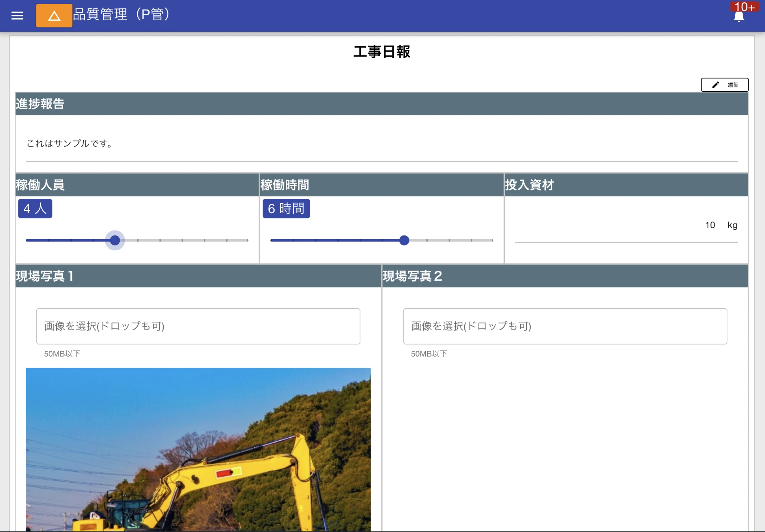Select the excavator photo thumbnail
Image resolution: width=765 pixels, height=532 pixels.
click(198, 447)
